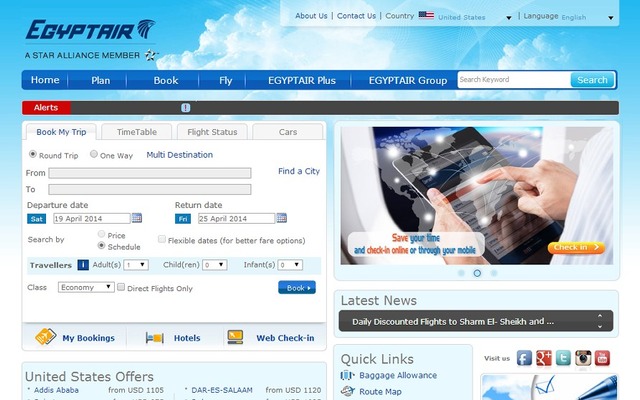Open the Plan menu
Viewport: 640px width, 400px height.
click(x=100, y=80)
